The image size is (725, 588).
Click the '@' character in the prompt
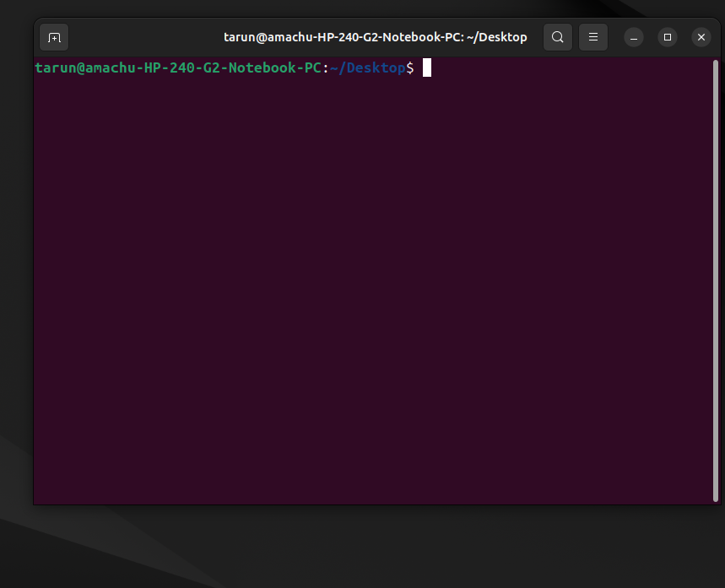(x=81, y=67)
